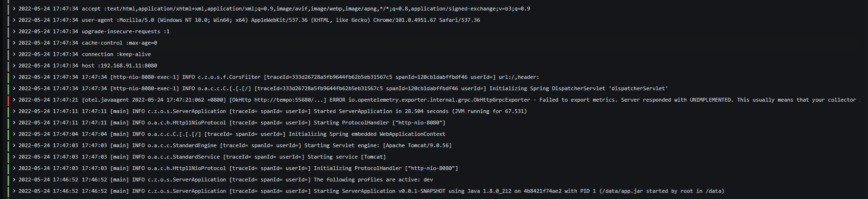Click the traceId value in the CorsFilter line
The height and width of the screenshot is (199, 868).
[343, 77]
